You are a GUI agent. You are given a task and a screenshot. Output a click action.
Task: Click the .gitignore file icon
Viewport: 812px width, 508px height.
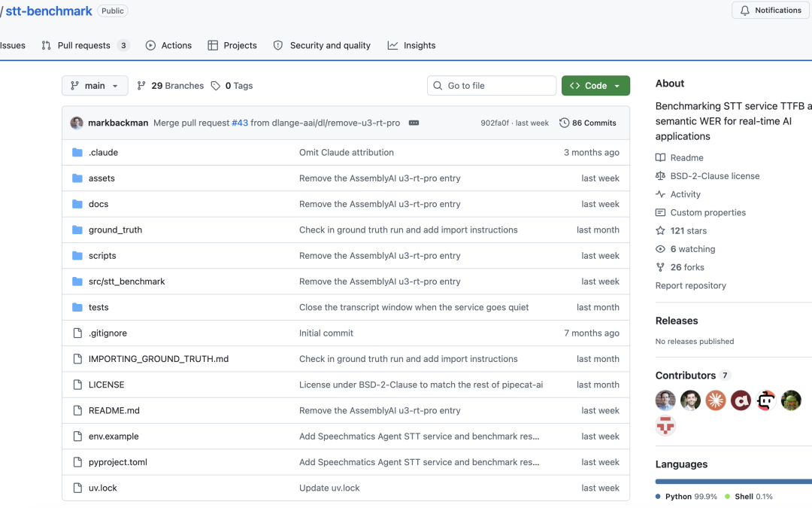[x=77, y=333]
